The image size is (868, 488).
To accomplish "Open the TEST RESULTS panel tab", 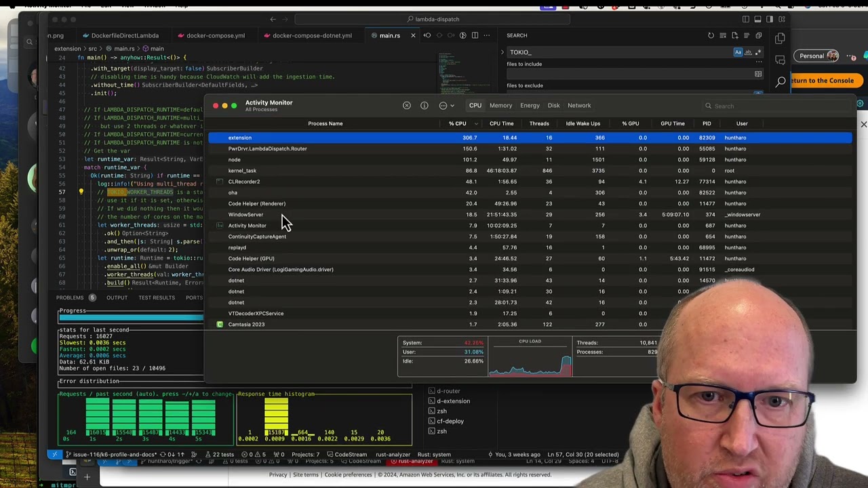I will coord(157,298).
